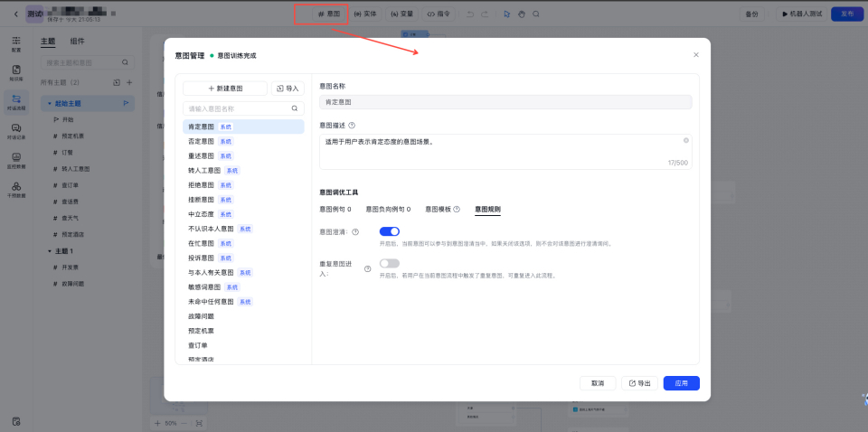Open the 知识库 knowledge base sidebar icon
The height and width of the screenshot is (432, 868).
tap(16, 72)
